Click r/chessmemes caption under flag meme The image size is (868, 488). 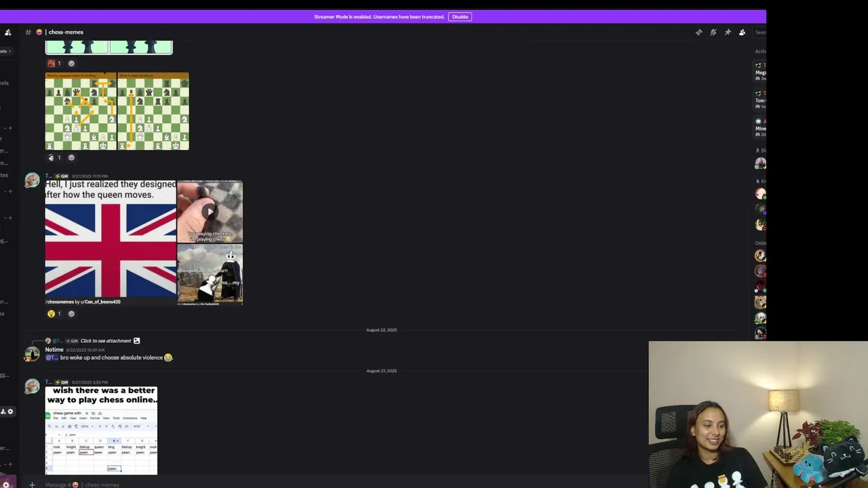pyautogui.click(x=83, y=302)
